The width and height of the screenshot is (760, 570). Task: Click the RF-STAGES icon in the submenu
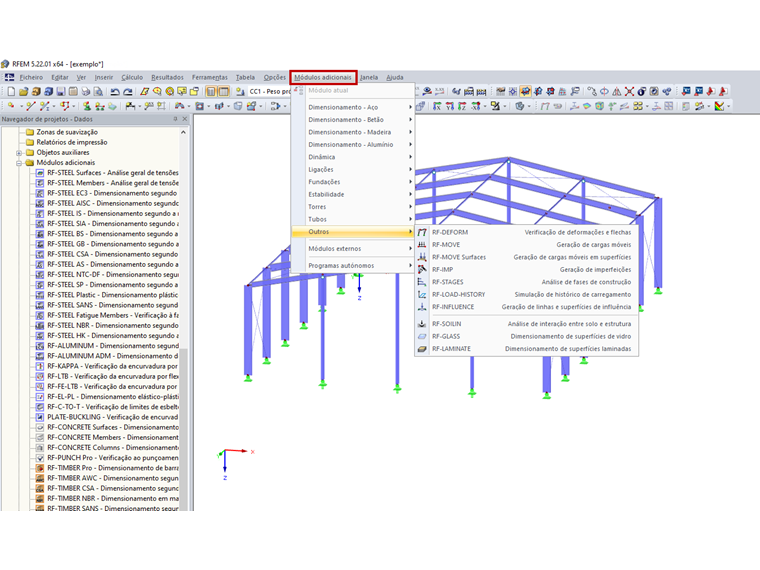pos(422,282)
